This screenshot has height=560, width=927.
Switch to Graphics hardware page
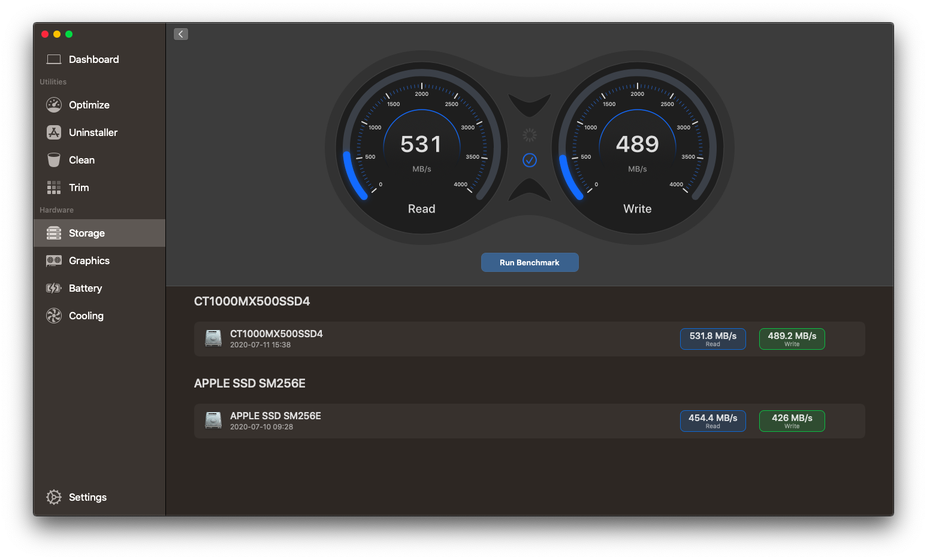pyautogui.click(x=99, y=261)
